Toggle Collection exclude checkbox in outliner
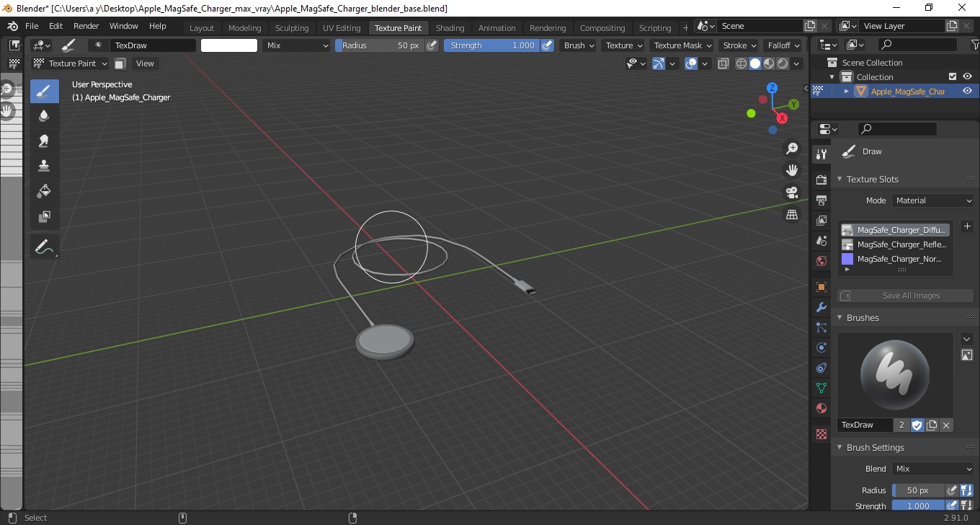This screenshot has width=980, height=525. (x=953, y=76)
